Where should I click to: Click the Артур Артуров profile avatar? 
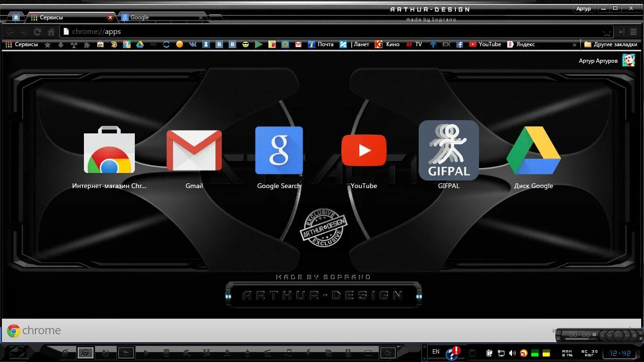click(x=628, y=60)
